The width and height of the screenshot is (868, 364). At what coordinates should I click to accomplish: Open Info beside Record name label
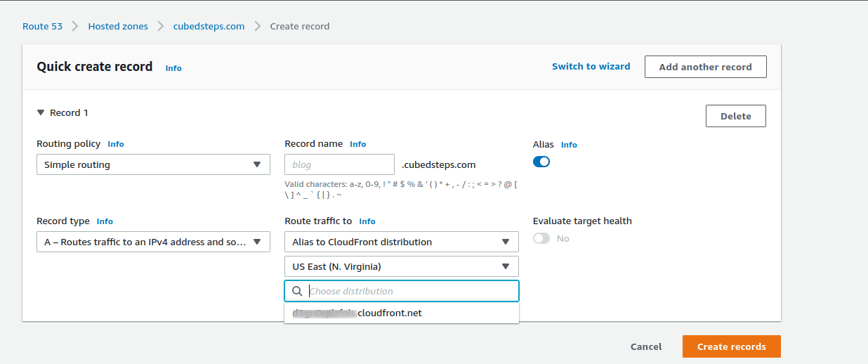tap(358, 144)
